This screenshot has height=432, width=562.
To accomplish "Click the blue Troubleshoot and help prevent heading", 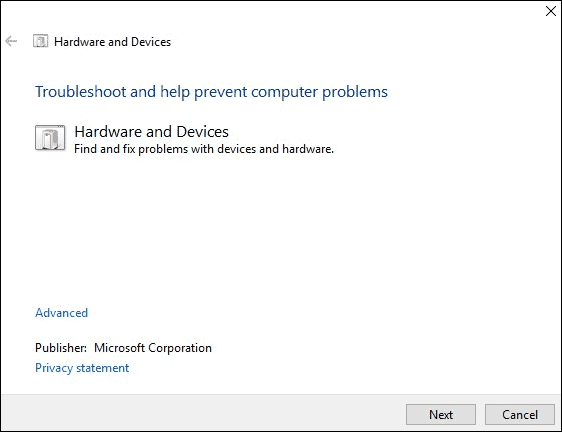I will click(x=211, y=92).
